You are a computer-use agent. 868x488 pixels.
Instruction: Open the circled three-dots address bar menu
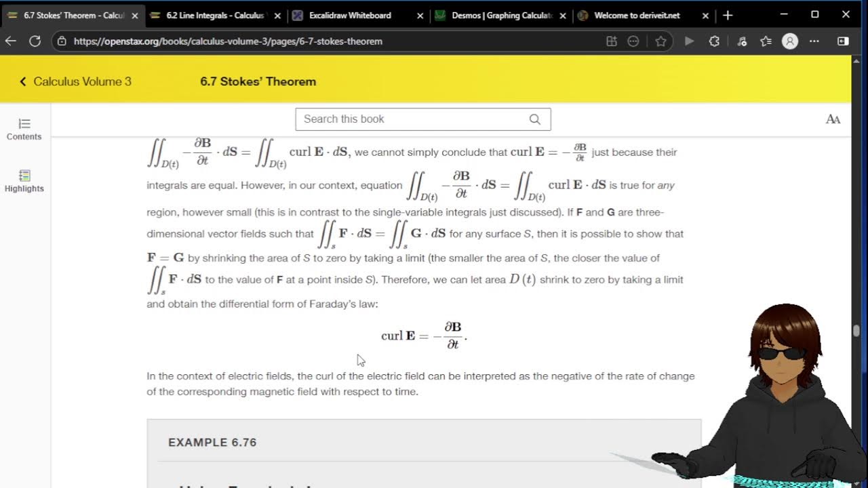pos(633,41)
